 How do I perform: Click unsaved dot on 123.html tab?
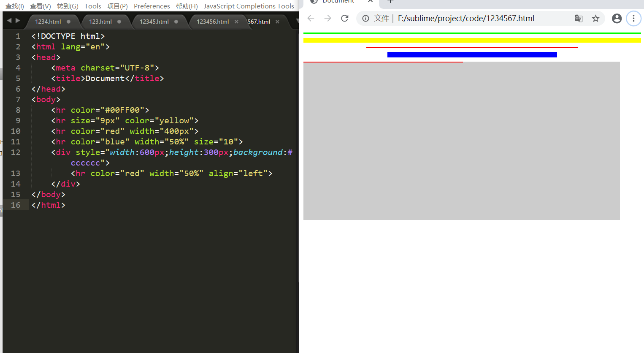pyautogui.click(x=119, y=22)
